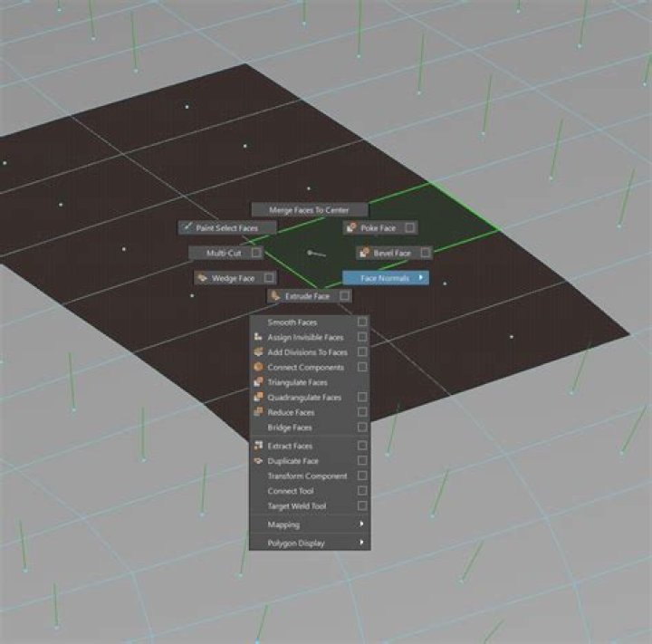Choose Target Weld Tool entry
652x644 pixels.
[310, 506]
